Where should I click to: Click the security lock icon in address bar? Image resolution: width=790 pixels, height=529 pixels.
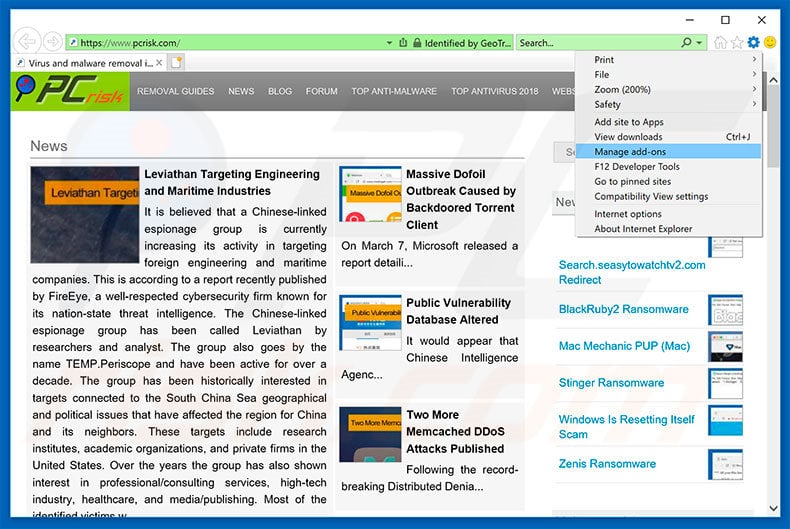coord(417,43)
